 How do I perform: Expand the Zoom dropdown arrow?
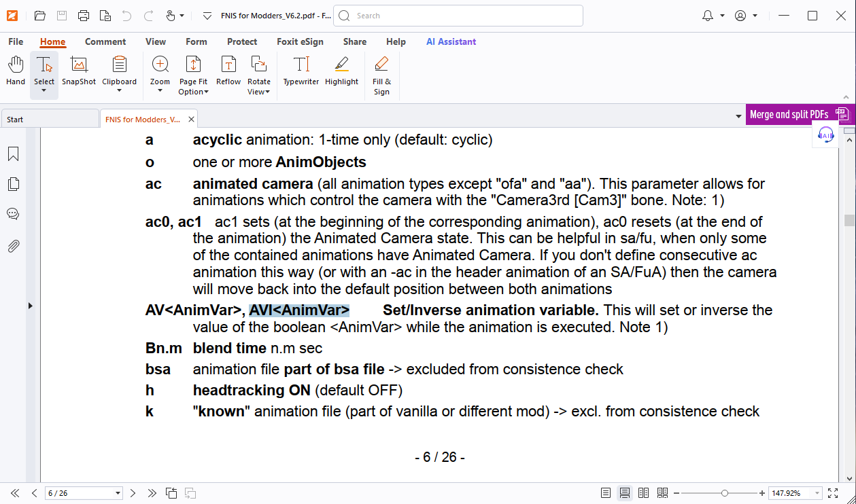160,91
